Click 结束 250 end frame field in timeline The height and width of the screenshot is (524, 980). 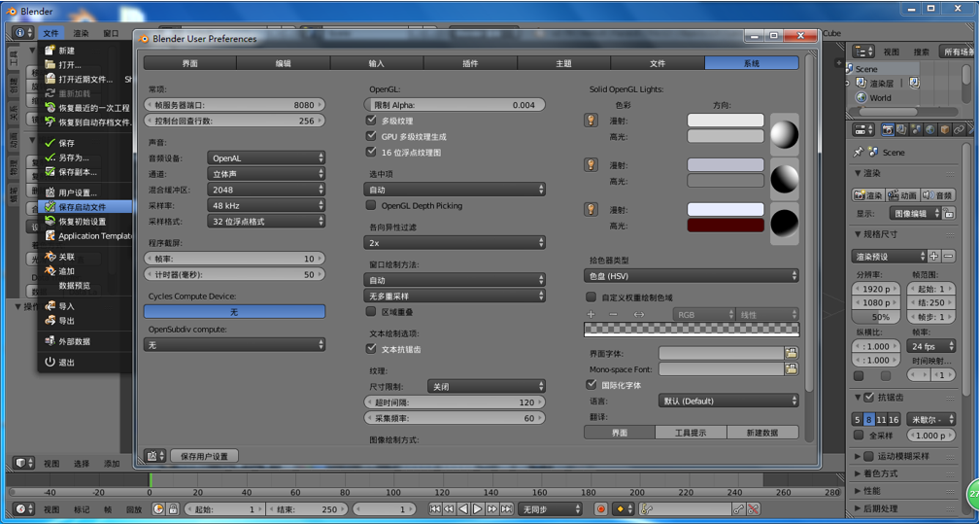pyautogui.click(x=306, y=509)
